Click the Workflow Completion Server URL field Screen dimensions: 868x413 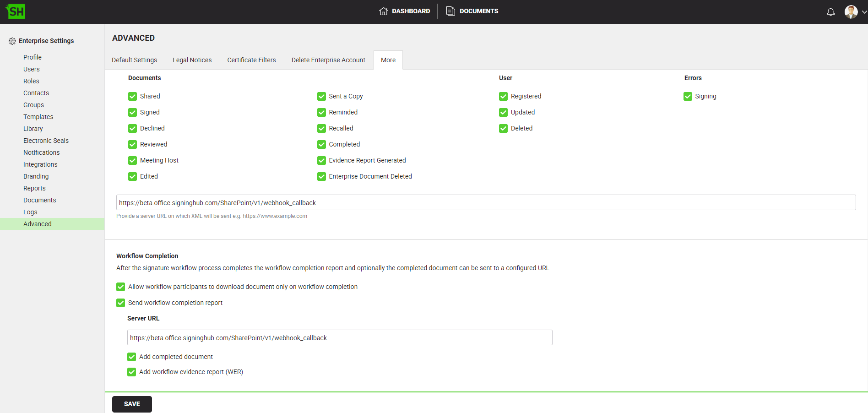339,338
